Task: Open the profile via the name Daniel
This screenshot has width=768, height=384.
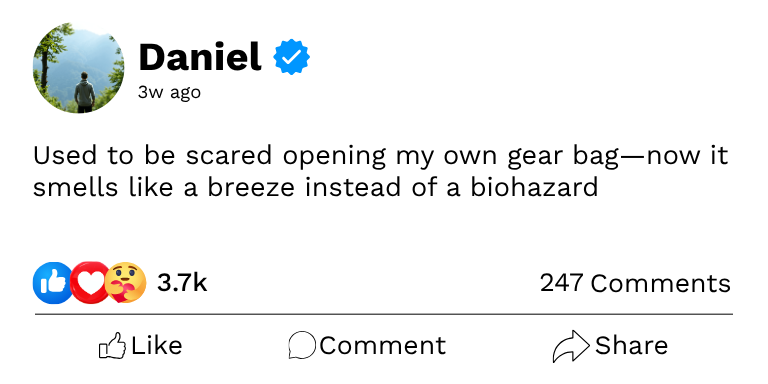Action: tap(200, 57)
